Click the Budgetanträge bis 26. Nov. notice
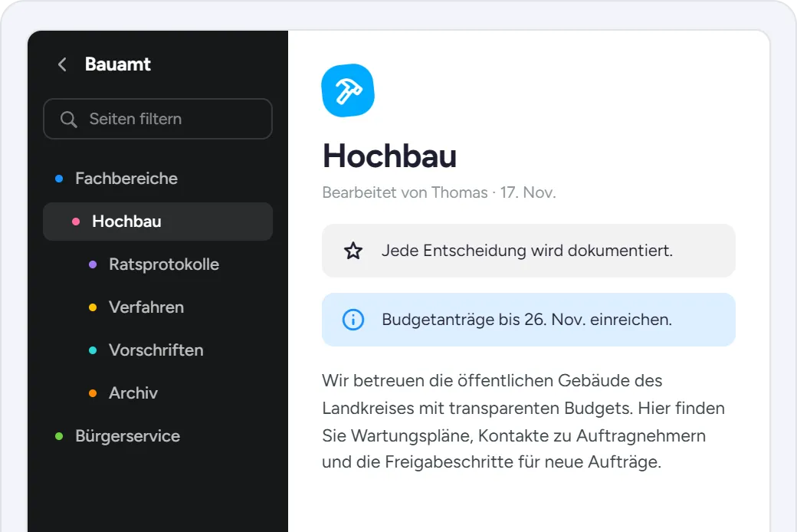The image size is (797, 532). point(529,320)
